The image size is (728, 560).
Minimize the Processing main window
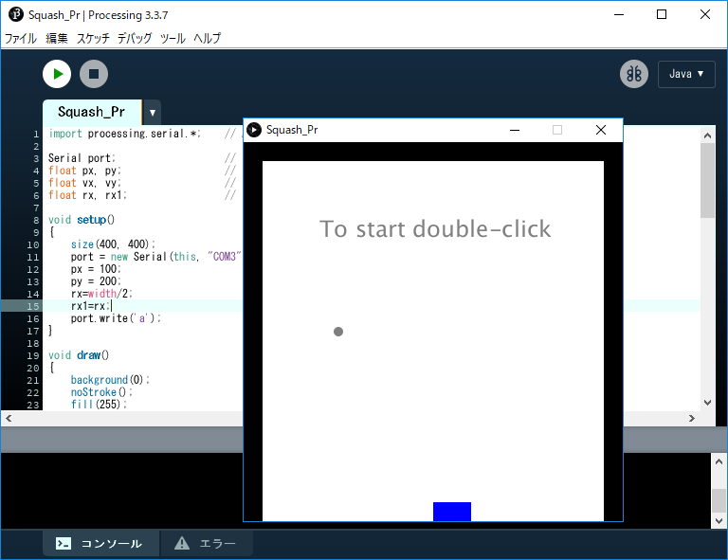pos(618,14)
